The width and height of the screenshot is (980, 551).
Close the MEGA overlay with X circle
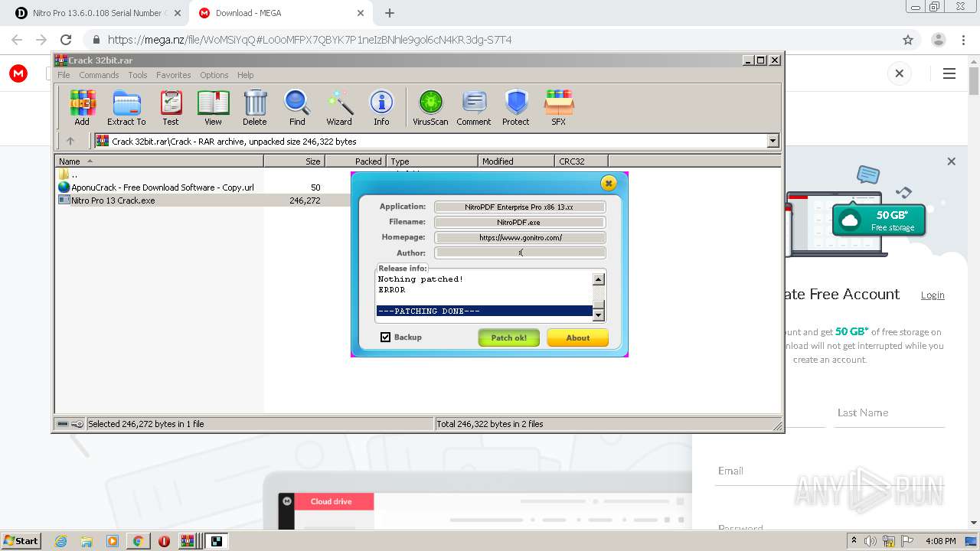pos(900,73)
